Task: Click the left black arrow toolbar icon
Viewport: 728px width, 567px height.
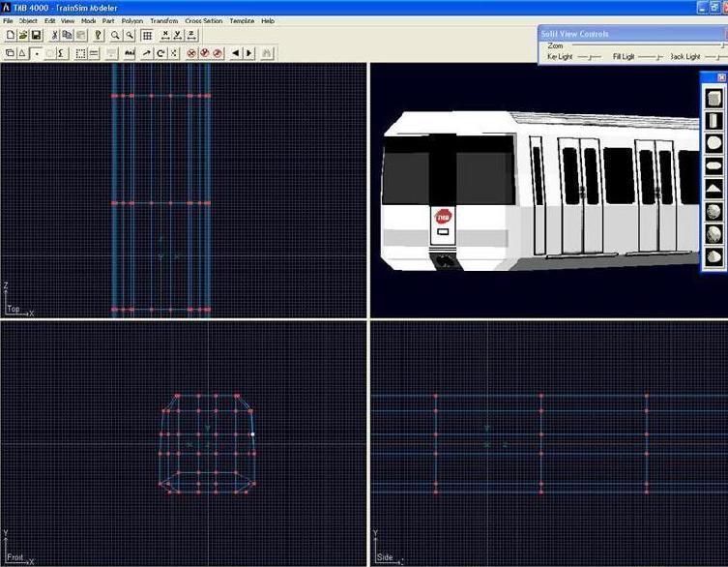Action: pos(235,53)
